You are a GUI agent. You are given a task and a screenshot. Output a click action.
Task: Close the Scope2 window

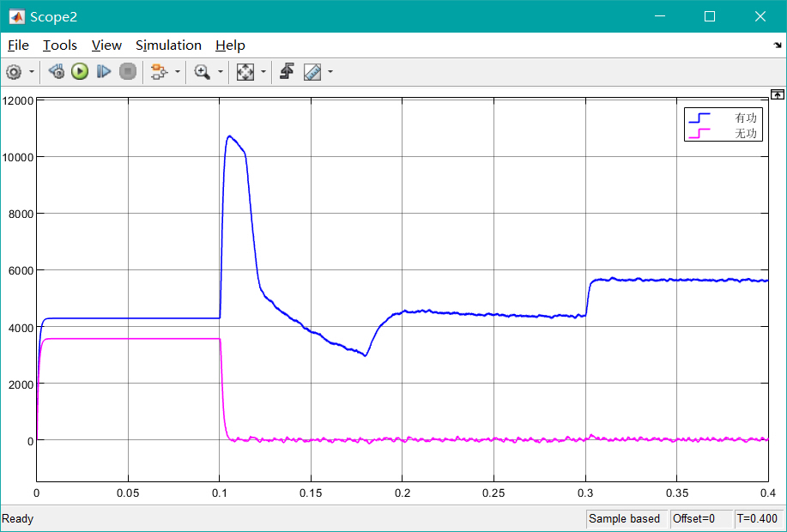pyautogui.click(x=760, y=16)
